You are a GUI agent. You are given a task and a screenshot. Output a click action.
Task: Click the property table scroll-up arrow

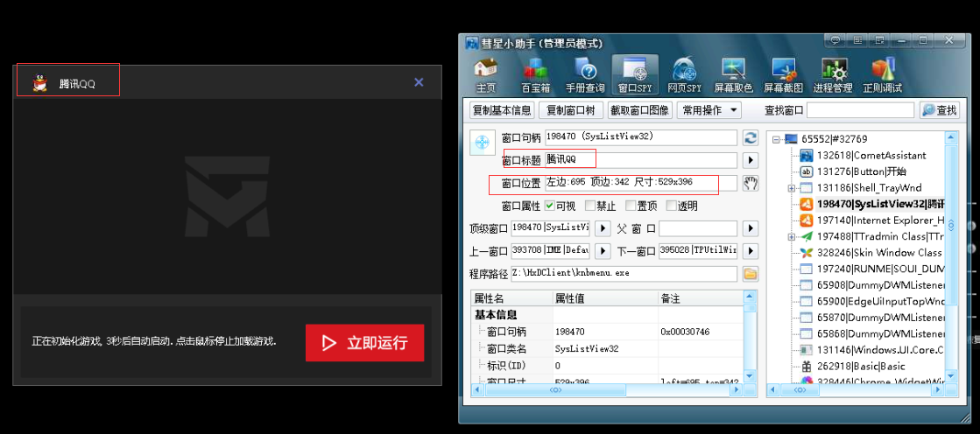[751, 297]
